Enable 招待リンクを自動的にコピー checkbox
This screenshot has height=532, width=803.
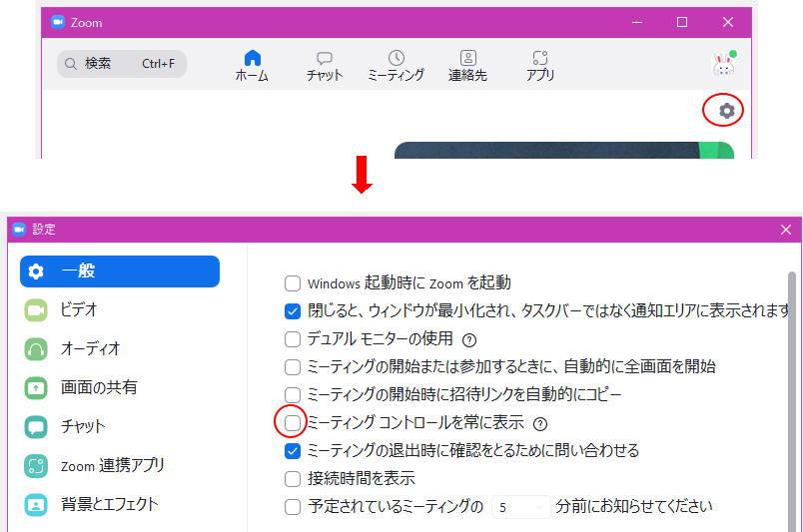tap(293, 395)
